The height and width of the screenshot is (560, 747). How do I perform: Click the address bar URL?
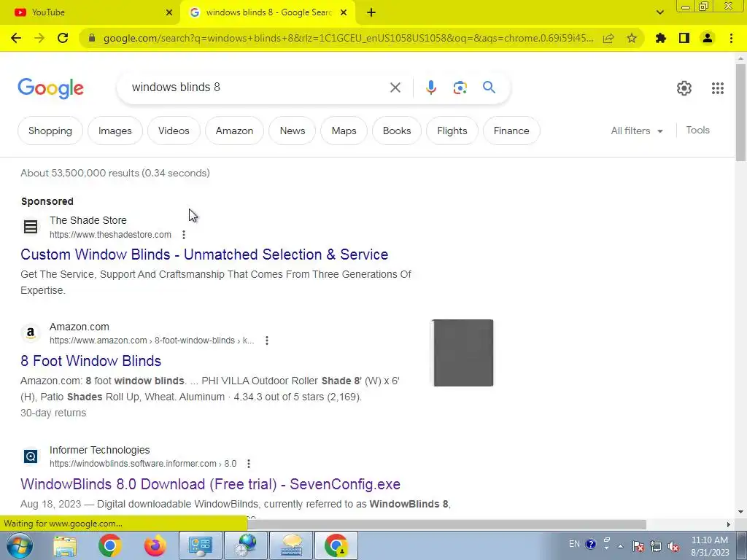coord(348,38)
